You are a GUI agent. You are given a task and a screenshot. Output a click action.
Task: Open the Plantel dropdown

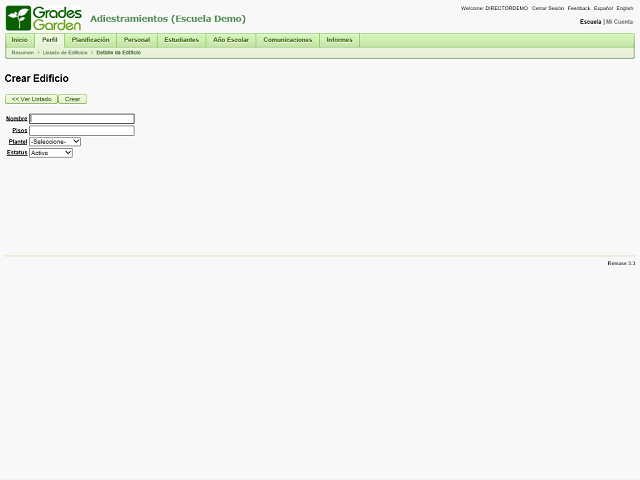click(55, 142)
